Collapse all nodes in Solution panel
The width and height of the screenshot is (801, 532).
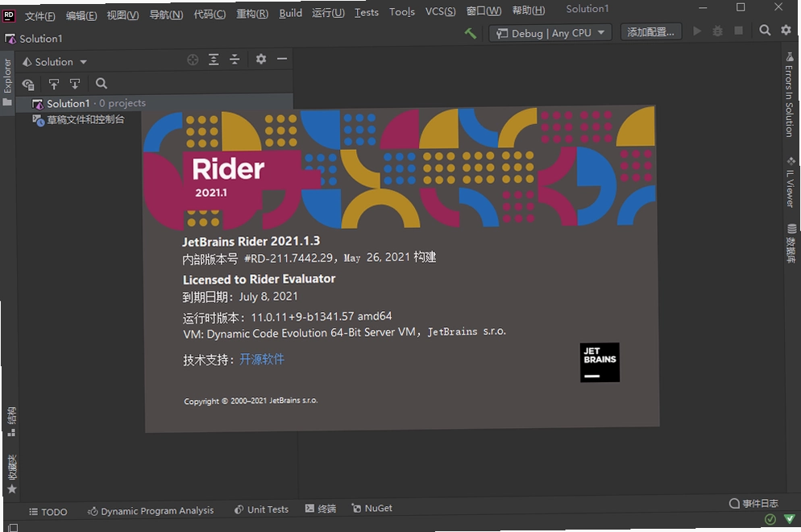point(234,60)
